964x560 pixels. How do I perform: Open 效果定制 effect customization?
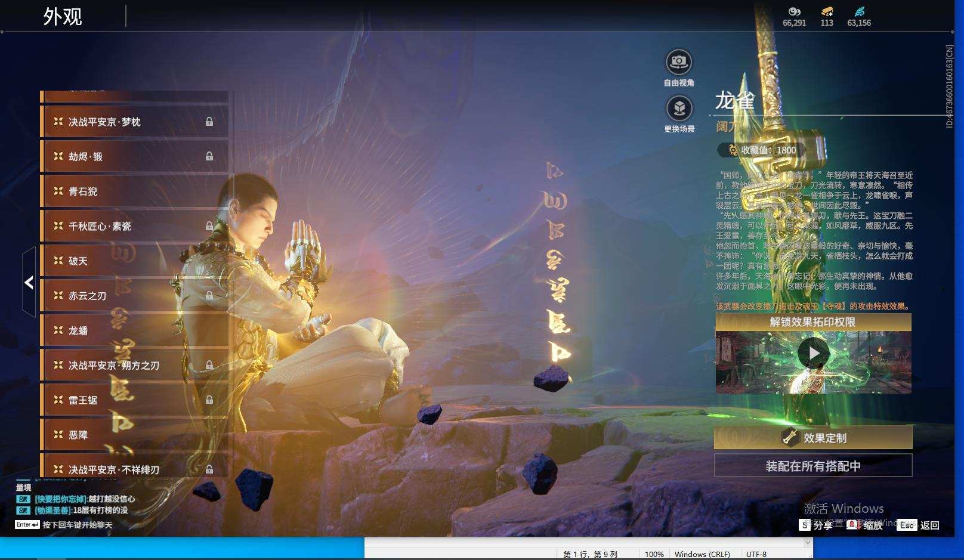click(813, 438)
